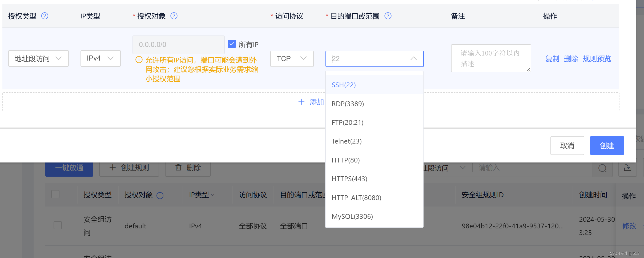644x258 pixels.
Task: Click trash icon on 删除 button
Action: [178, 168]
